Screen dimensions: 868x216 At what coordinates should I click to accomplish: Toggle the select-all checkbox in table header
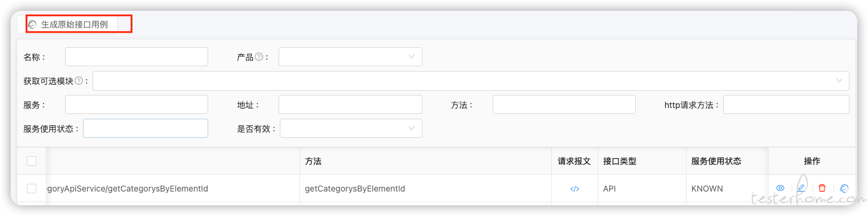32,161
